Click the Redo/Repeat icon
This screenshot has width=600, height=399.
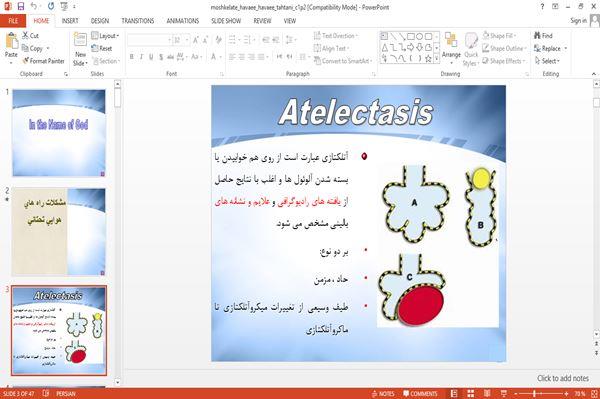[51, 7]
